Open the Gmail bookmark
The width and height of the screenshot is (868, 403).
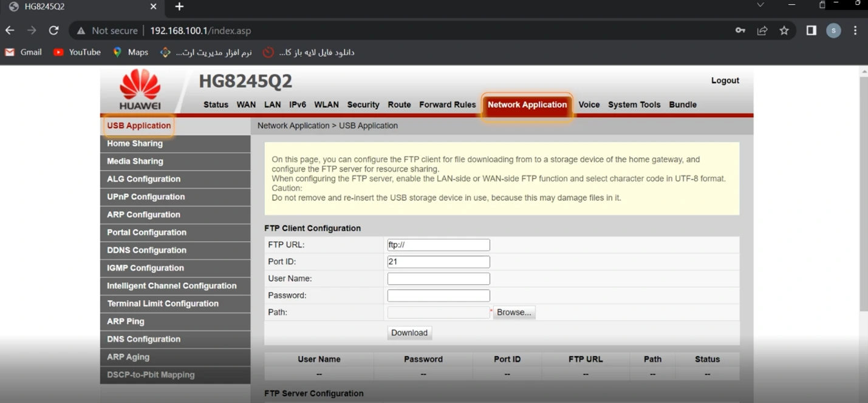coord(24,52)
